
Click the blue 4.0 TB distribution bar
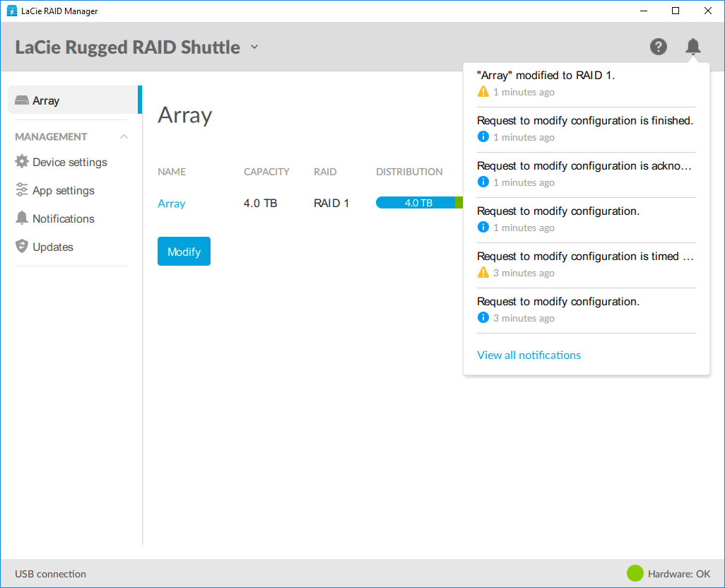[x=415, y=203]
